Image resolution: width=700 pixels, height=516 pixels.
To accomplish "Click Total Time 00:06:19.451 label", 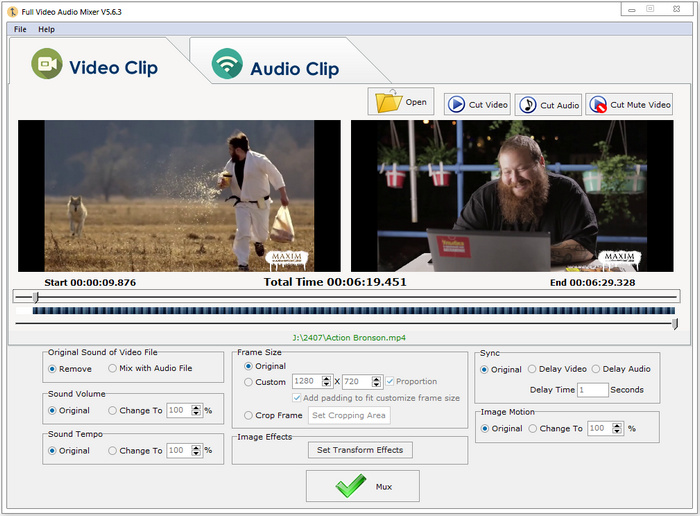I will 335,282.
